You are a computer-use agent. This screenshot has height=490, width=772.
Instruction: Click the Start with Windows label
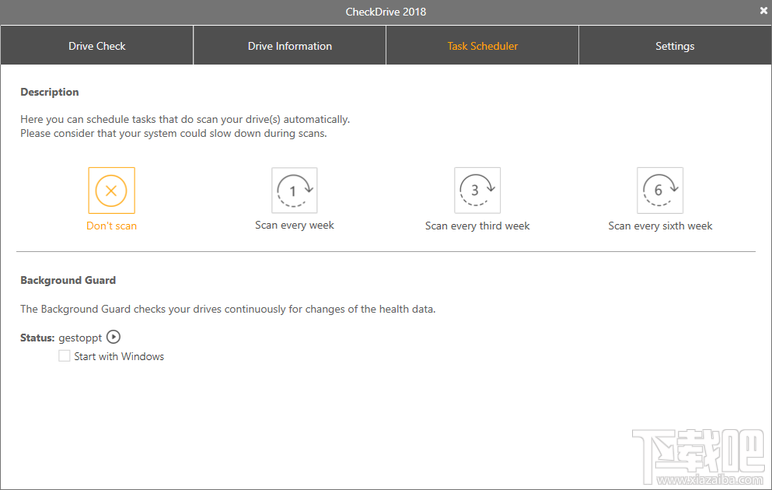tap(119, 356)
